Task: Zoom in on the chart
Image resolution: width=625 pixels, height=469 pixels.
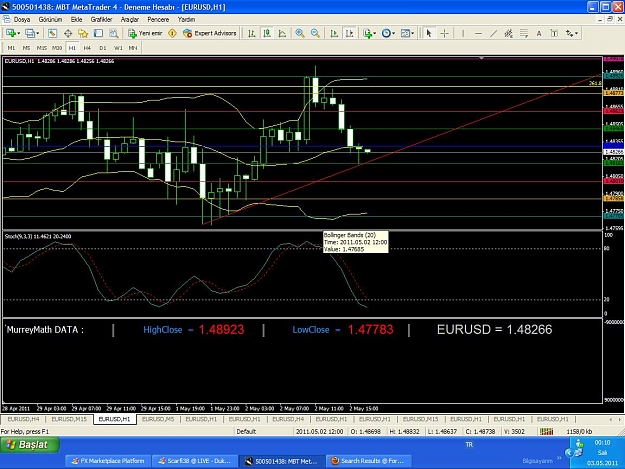Action: click(300, 33)
